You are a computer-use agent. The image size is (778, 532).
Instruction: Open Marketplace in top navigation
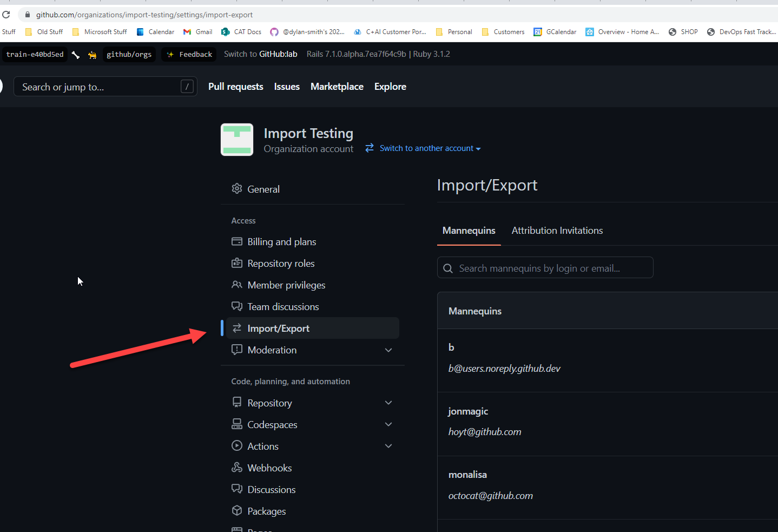(337, 87)
